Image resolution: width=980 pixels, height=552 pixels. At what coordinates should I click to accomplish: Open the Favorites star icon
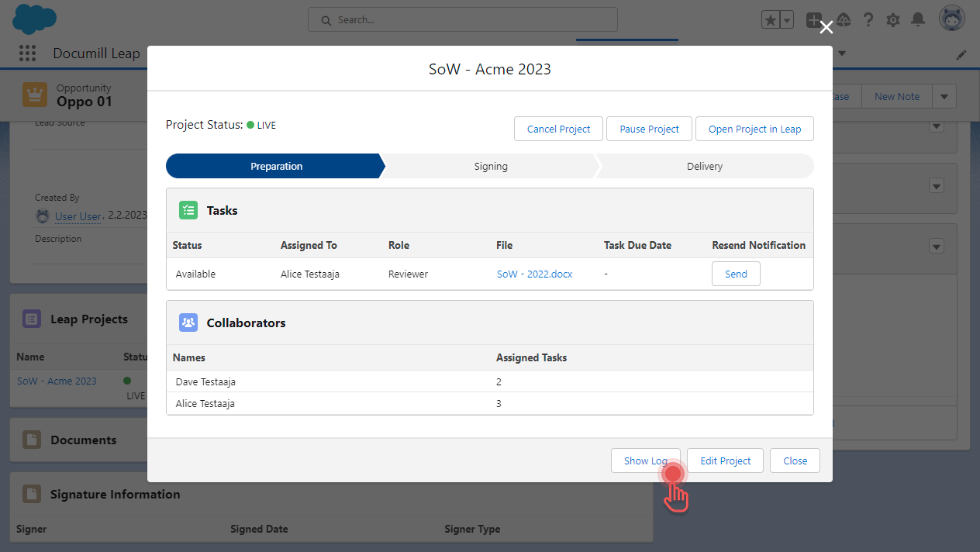(x=770, y=21)
